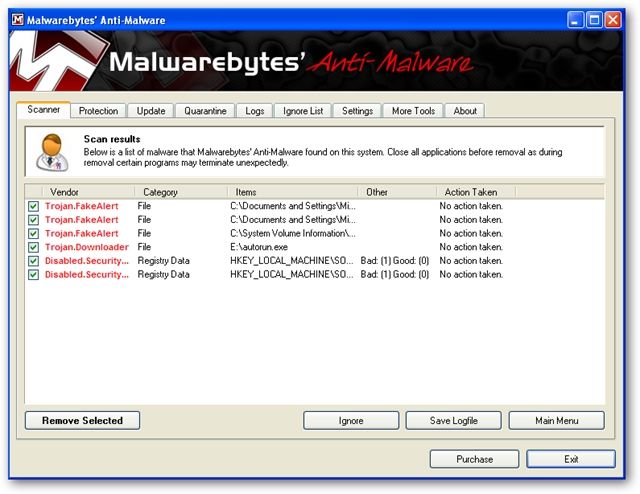This screenshot has width=640, height=494.
Task: Select C:\System Volume Information item path
Action: pyautogui.click(x=293, y=234)
